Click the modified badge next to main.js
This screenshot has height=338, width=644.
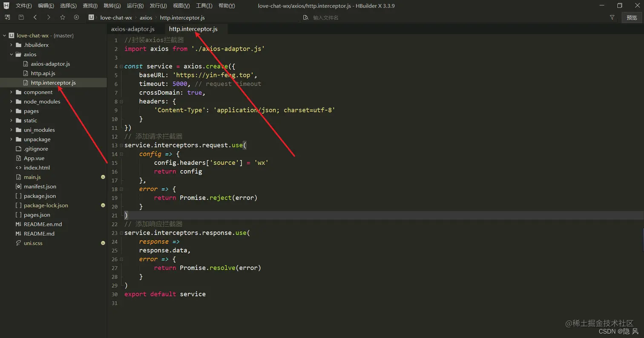(x=103, y=177)
